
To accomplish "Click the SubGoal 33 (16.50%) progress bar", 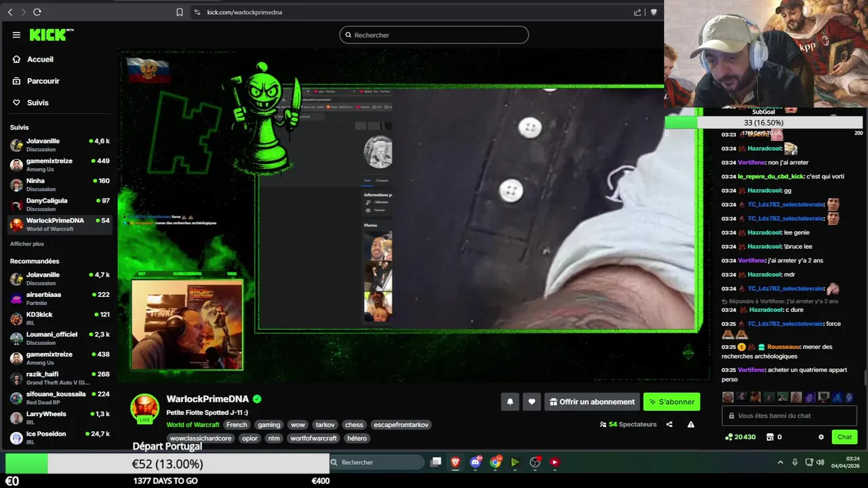I will pos(763,123).
